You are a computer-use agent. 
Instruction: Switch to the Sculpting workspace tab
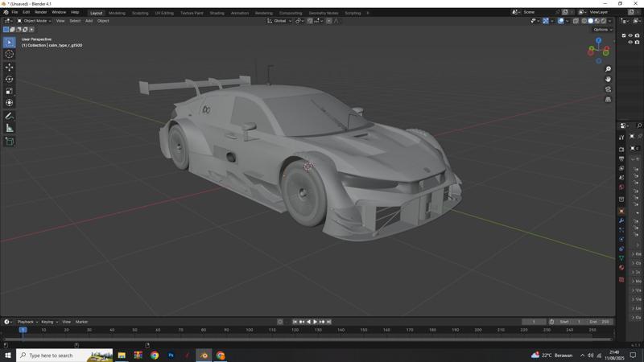(140, 13)
